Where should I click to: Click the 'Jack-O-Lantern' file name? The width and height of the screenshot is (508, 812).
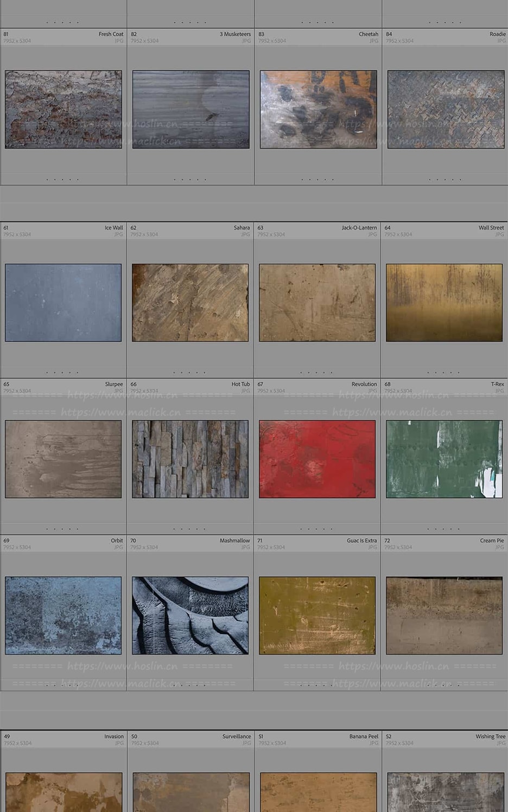359,228
